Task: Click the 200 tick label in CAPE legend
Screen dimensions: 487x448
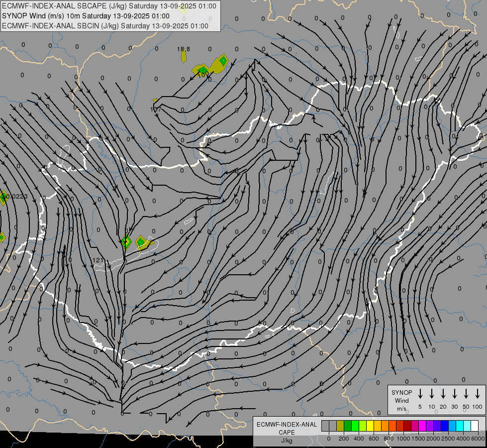Action: [344, 439]
